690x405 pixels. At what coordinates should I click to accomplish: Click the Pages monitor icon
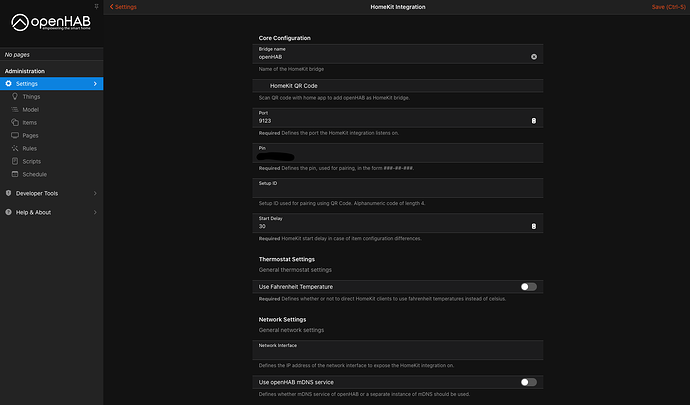click(15, 135)
